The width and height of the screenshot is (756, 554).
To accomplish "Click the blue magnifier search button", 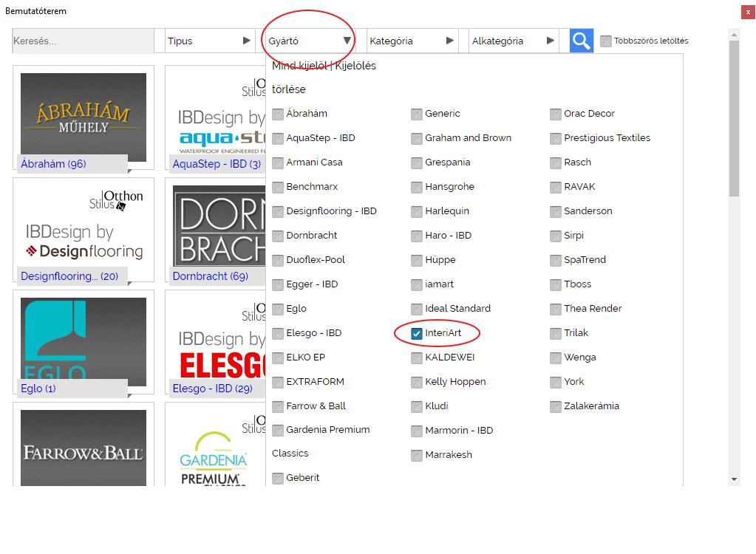I will click(x=581, y=41).
